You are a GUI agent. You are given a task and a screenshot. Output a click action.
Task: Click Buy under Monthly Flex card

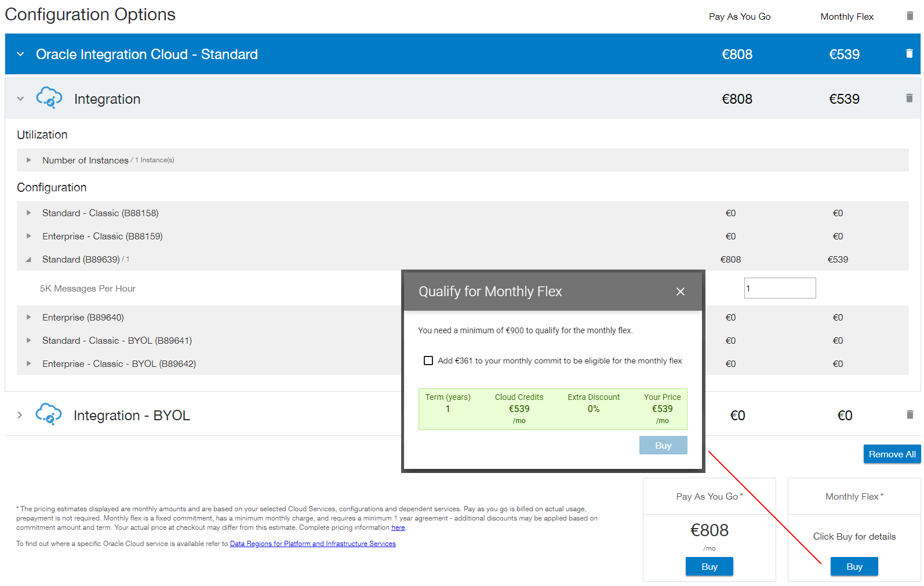tap(854, 566)
